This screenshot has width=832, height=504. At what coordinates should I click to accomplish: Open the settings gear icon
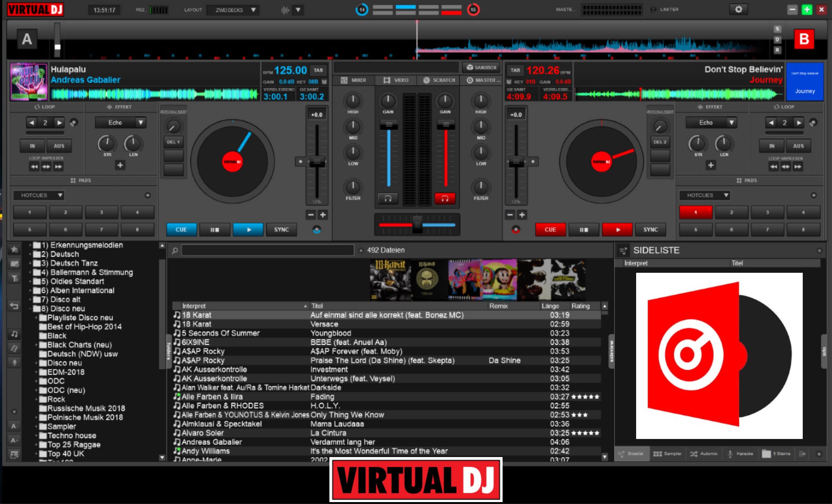click(738, 9)
